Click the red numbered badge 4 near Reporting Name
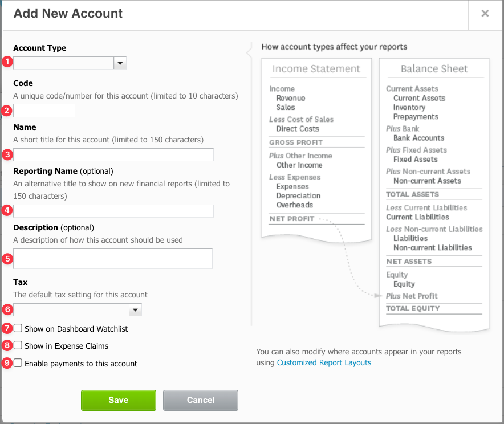This screenshot has height=424, width=504. [7, 211]
